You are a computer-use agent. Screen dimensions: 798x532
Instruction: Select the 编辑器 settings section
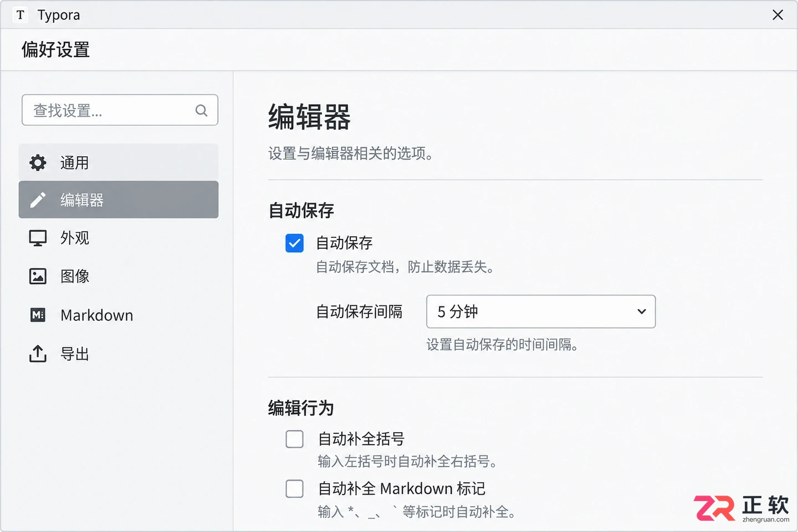click(119, 199)
